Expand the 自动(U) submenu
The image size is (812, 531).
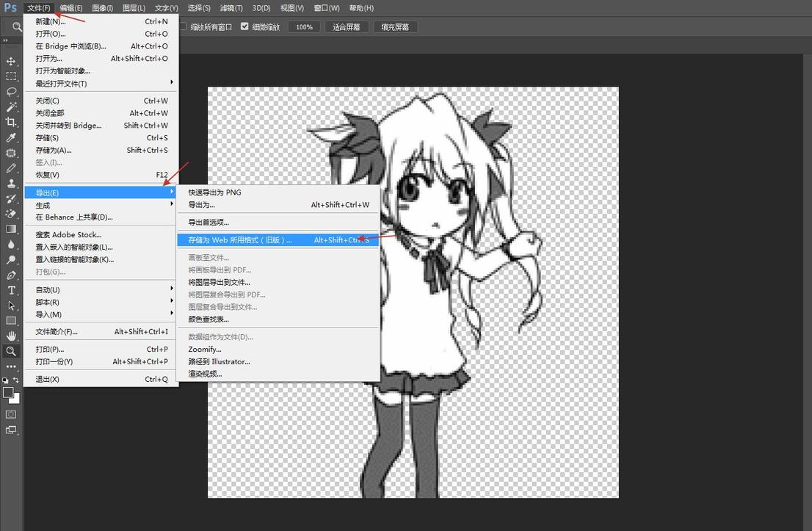click(103, 290)
